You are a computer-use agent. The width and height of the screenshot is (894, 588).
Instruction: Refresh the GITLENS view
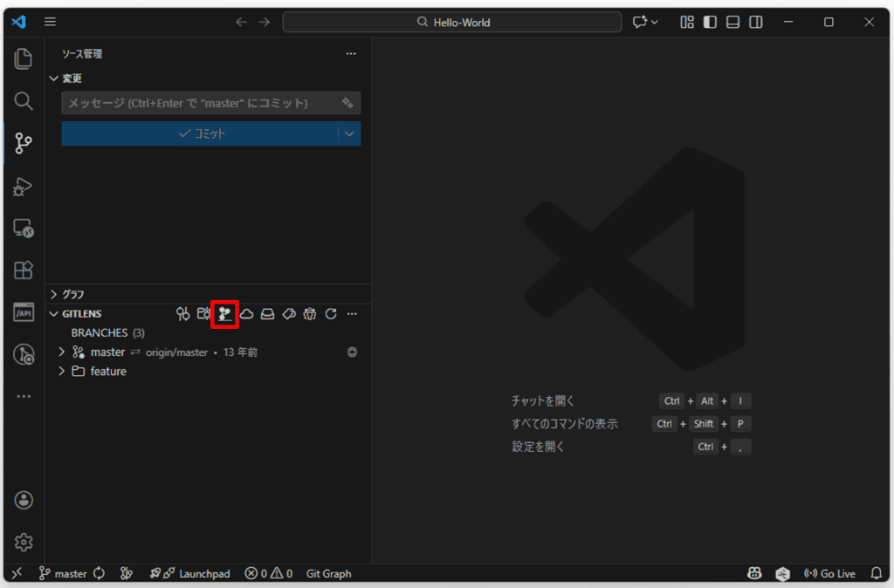331,313
